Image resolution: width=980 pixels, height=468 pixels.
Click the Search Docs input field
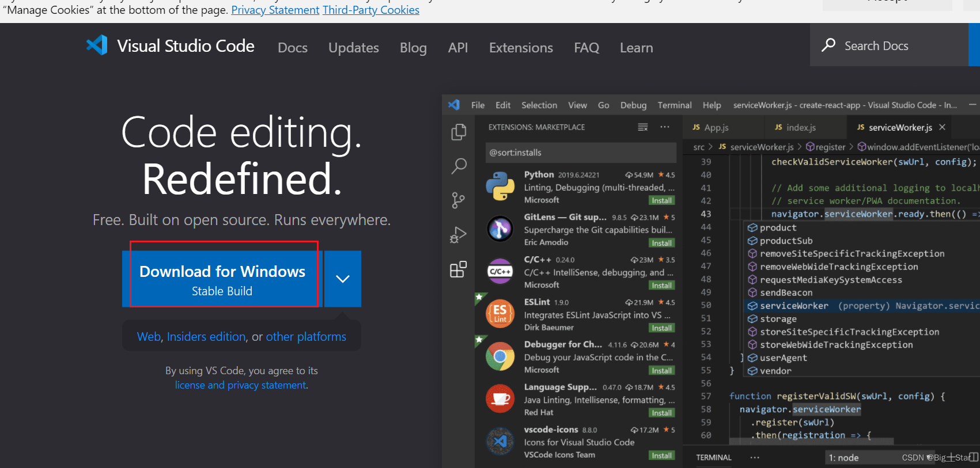click(x=889, y=45)
